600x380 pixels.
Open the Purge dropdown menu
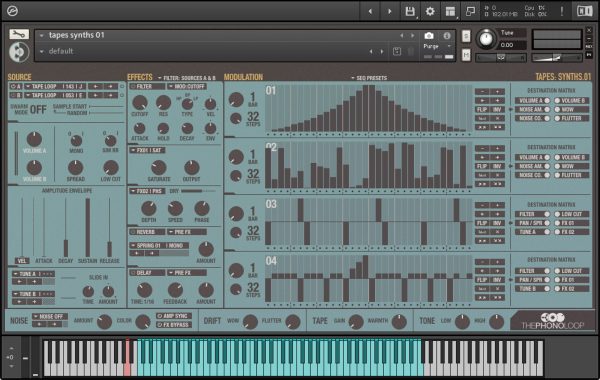(x=438, y=46)
